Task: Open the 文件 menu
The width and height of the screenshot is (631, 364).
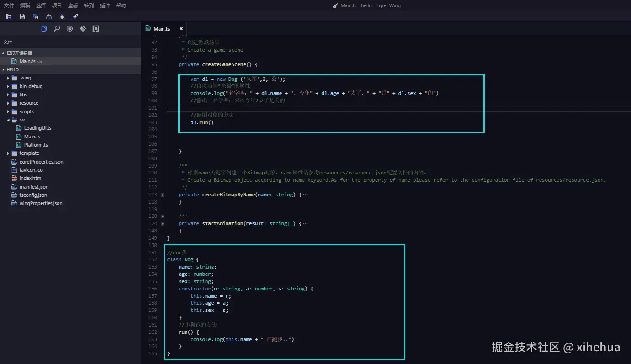Action: (x=9, y=5)
